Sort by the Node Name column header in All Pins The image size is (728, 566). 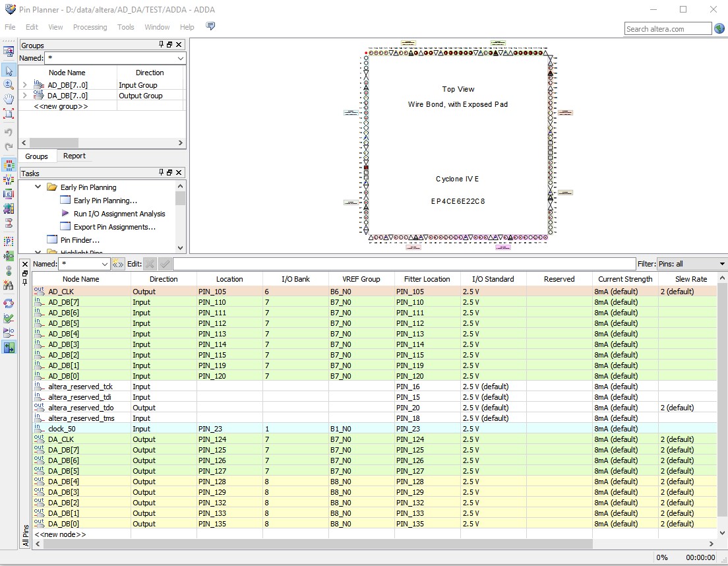coord(81,279)
